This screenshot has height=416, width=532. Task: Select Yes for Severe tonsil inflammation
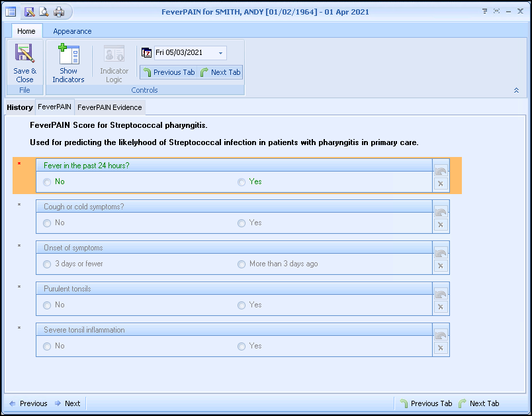click(242, 346)
